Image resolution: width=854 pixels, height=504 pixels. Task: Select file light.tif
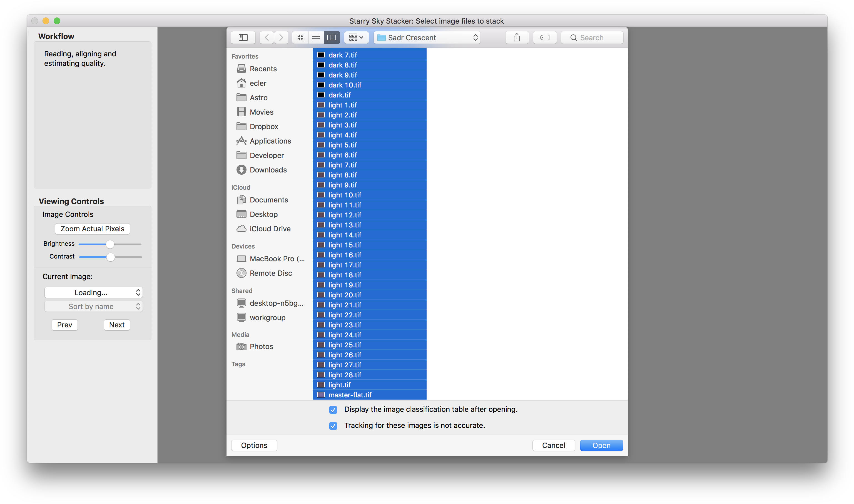[x=370, y=385]
